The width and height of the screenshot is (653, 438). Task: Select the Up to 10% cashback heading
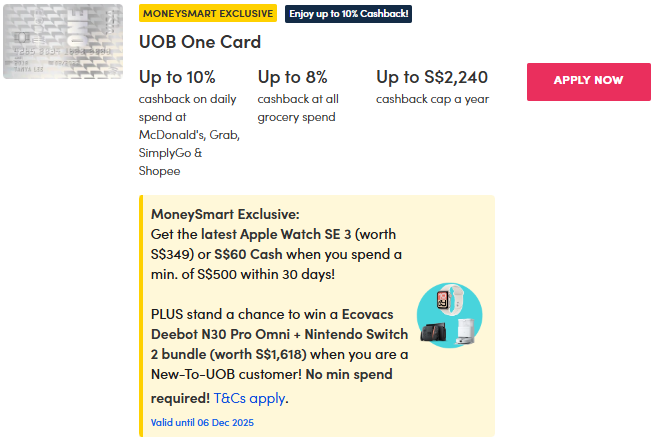tap(177, 77)
